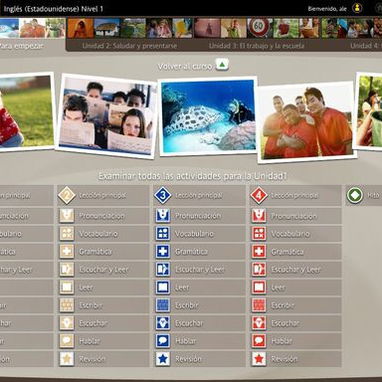Viewport: 382px width, 382px height.
Task: Open Lesson 3 Escuchar blue icon
Action: pyautogui.click(x=163, y=323)
